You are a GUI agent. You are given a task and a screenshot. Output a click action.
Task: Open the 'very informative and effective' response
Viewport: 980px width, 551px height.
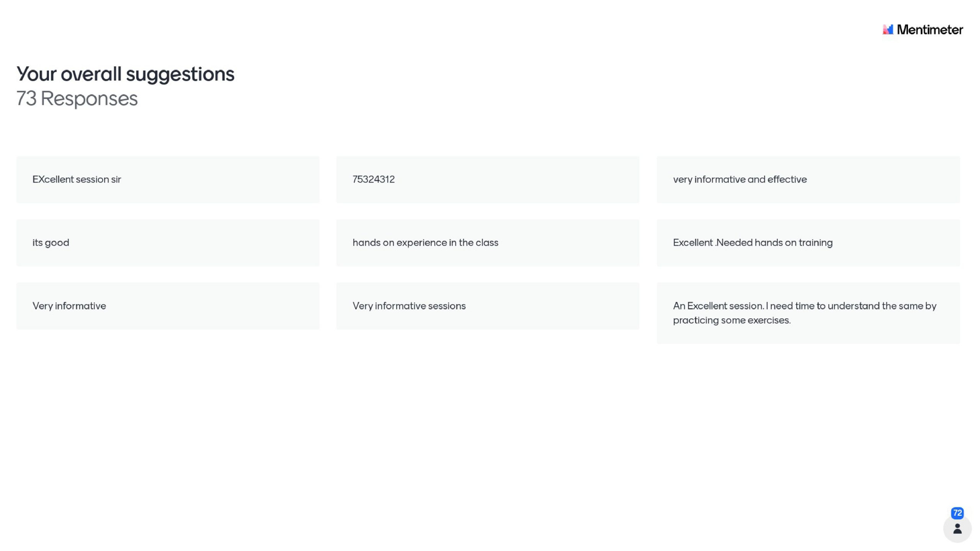(808, 179)
